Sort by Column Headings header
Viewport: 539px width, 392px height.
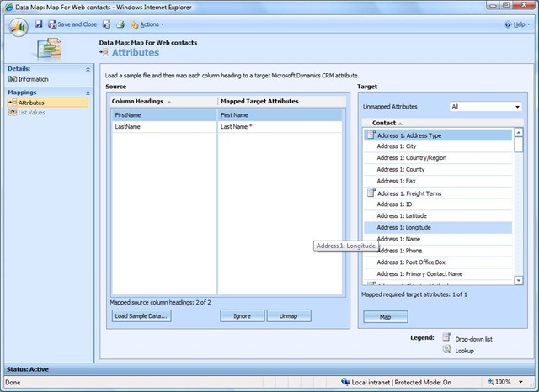click(x=141, y=102)
